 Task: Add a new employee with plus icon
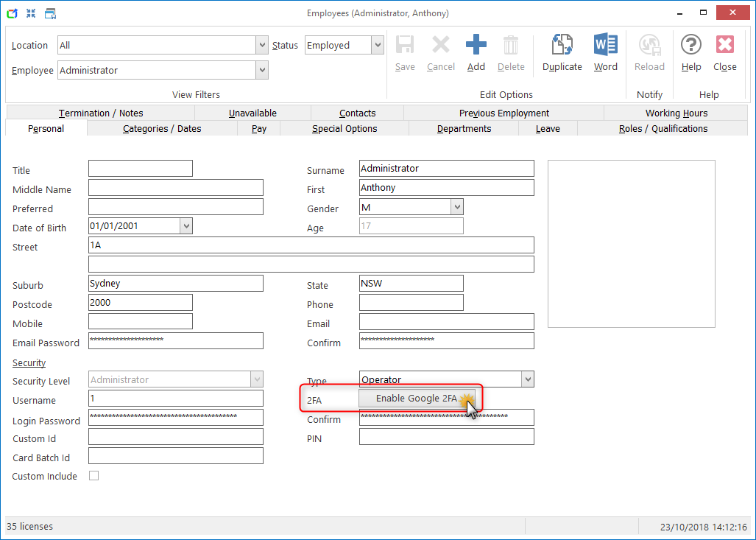click(476, 45)
